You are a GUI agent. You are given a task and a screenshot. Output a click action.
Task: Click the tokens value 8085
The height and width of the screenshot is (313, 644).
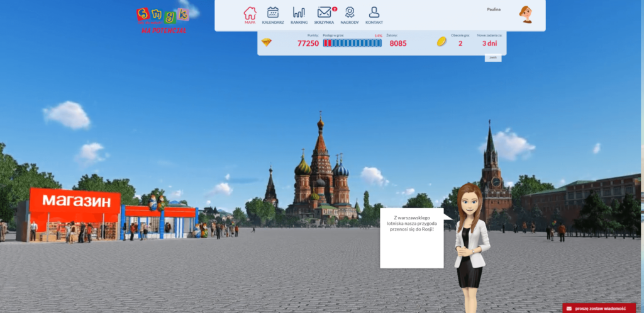[398, 43]
